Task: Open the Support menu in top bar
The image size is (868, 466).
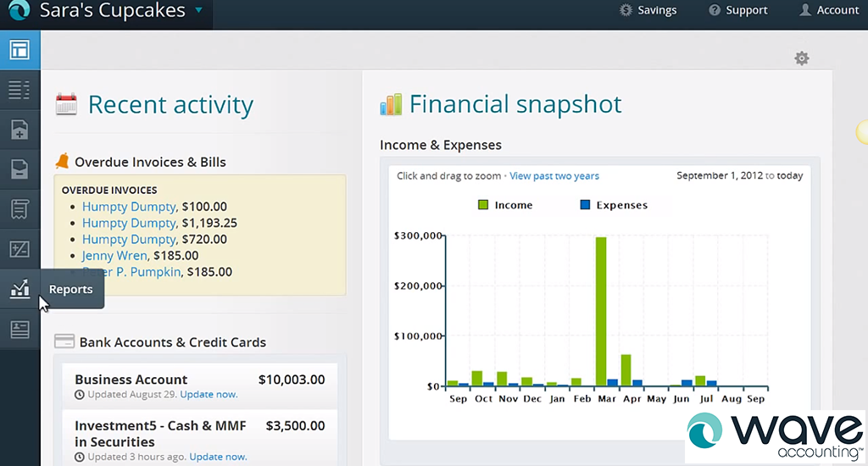Action: pyautogui.click(x=737, y=10)
